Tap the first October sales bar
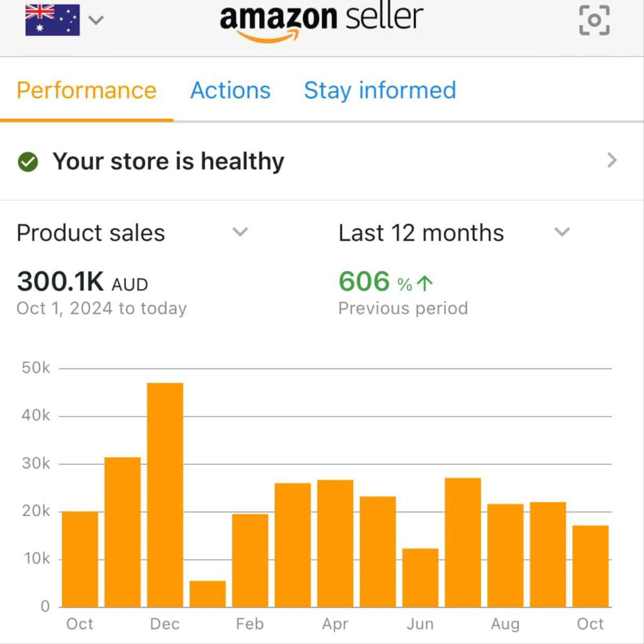This screenshot has width=644, height=644. point(80,559)
